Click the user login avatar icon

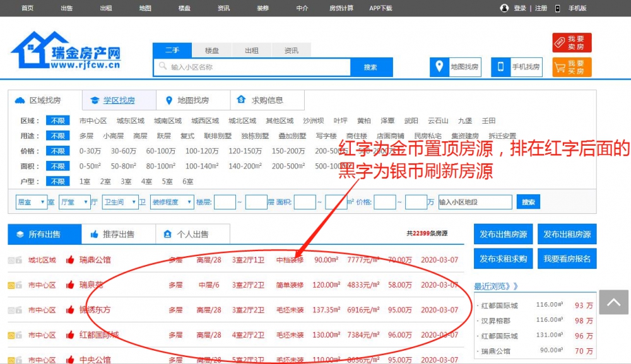pos(504,8)
